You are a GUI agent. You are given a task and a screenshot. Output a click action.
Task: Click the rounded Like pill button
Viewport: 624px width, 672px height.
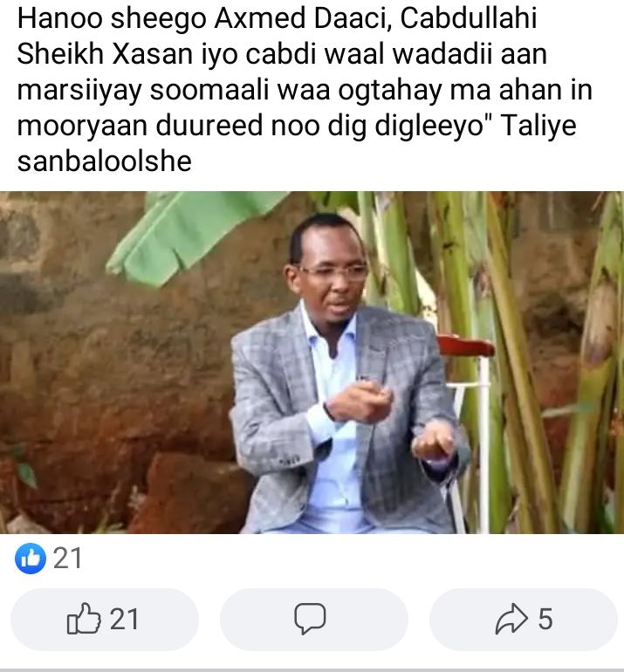click(105, 620)
